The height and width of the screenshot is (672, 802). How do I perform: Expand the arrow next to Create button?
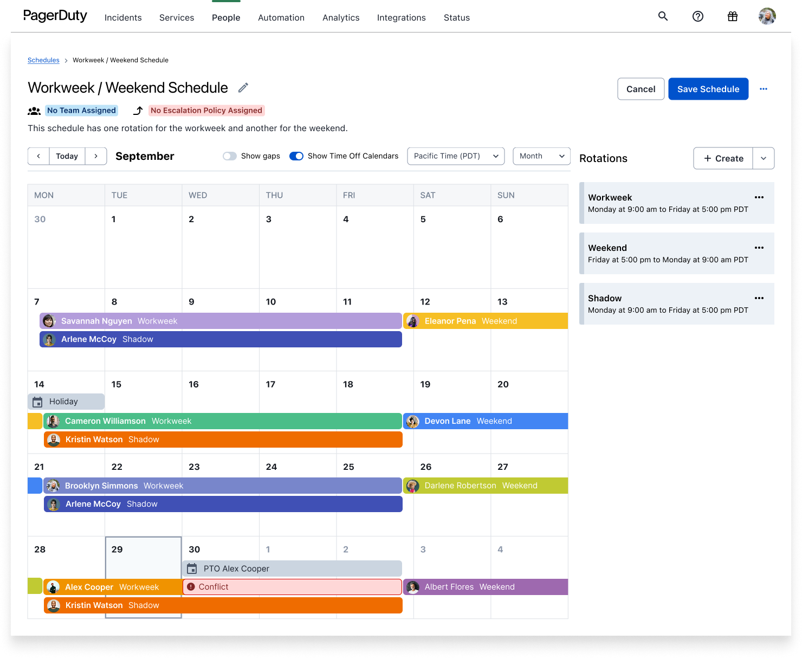tap(764, 158)
